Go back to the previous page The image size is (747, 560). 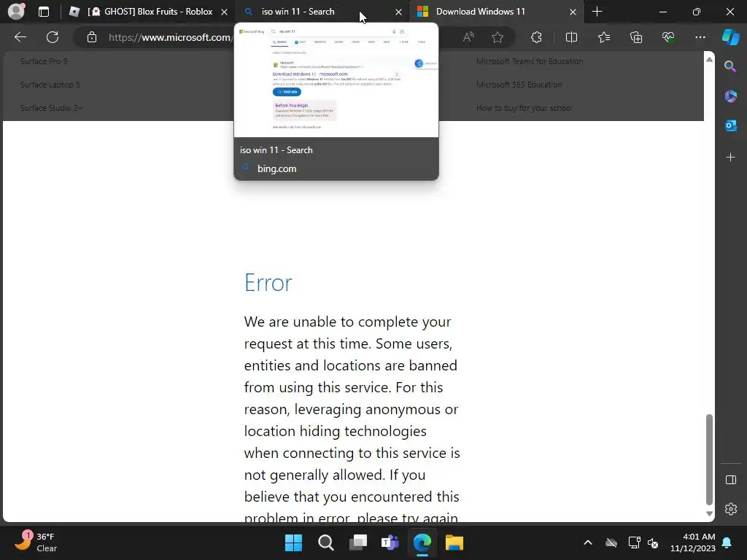point(20,37)
